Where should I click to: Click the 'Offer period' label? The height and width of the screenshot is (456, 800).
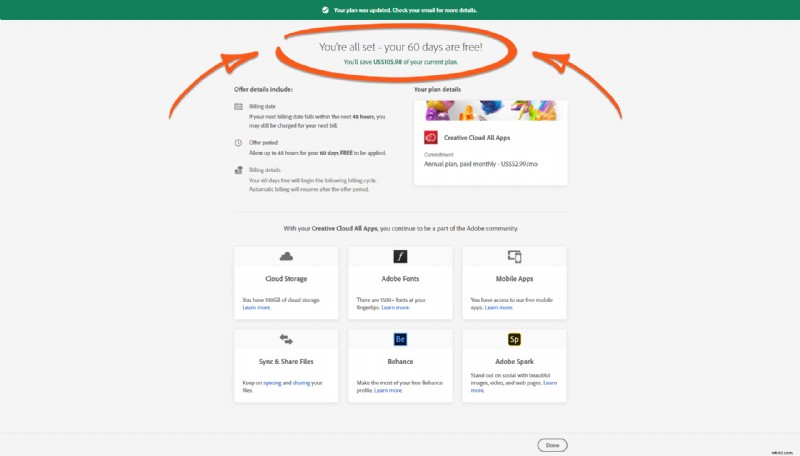coord(263,143)
